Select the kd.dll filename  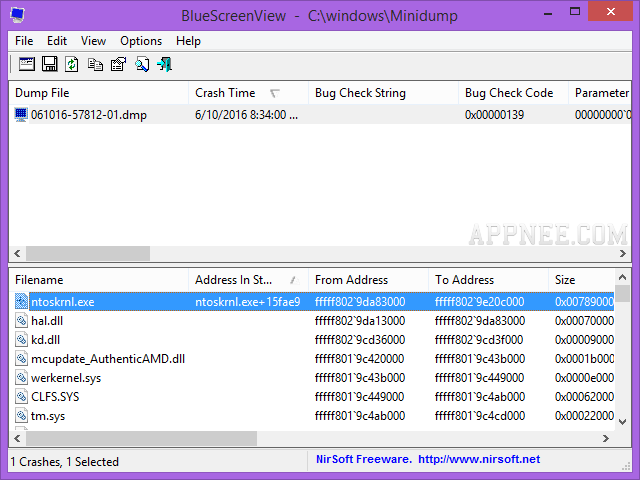coord(45,340)
